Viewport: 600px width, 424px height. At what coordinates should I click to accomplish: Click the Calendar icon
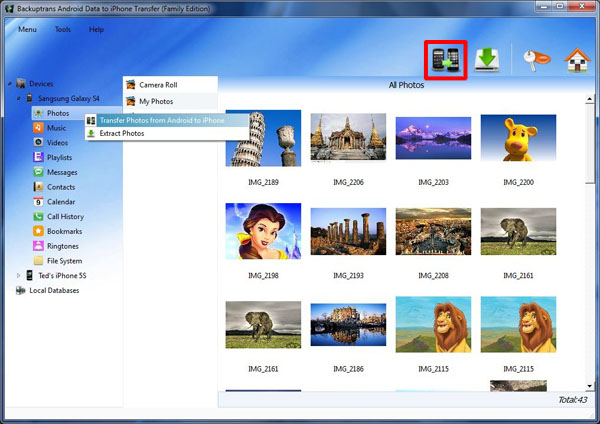(38, 201)
